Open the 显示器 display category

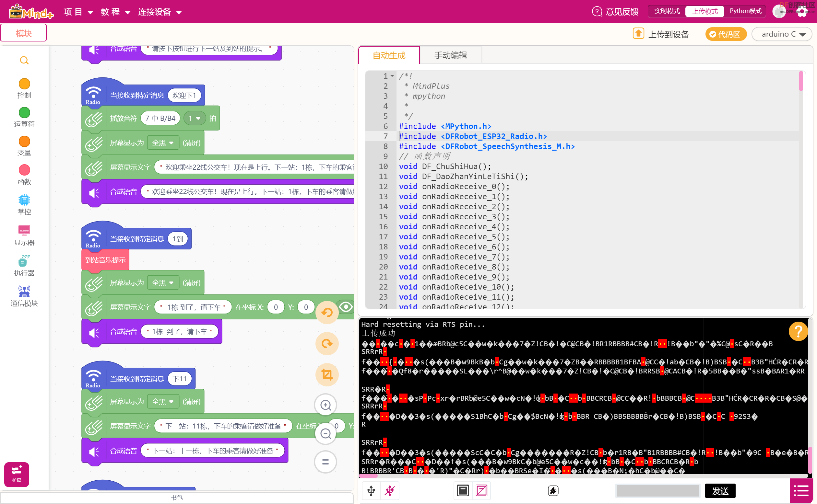click(x=24, y=235)
